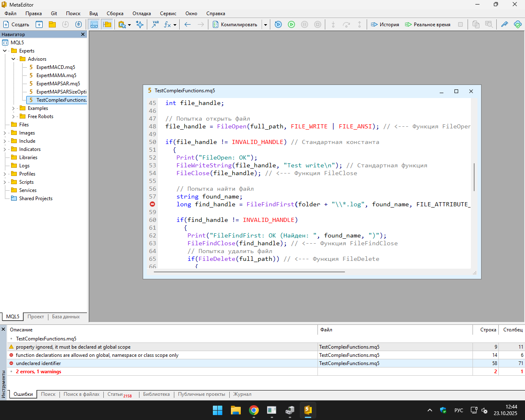Open the Сборка menu
This screenshot has width=525, height=420.
pyautogui.click(x=115, y=14)
